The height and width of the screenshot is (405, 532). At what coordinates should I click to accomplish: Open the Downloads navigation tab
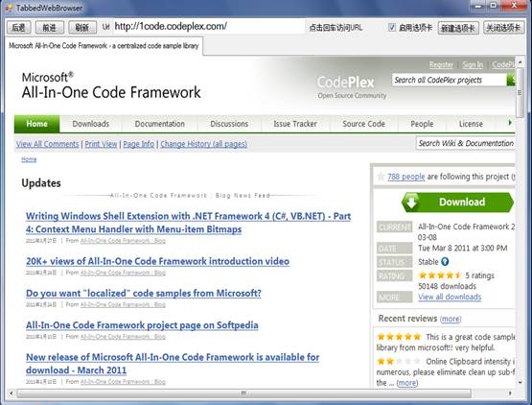click(91, 124)
